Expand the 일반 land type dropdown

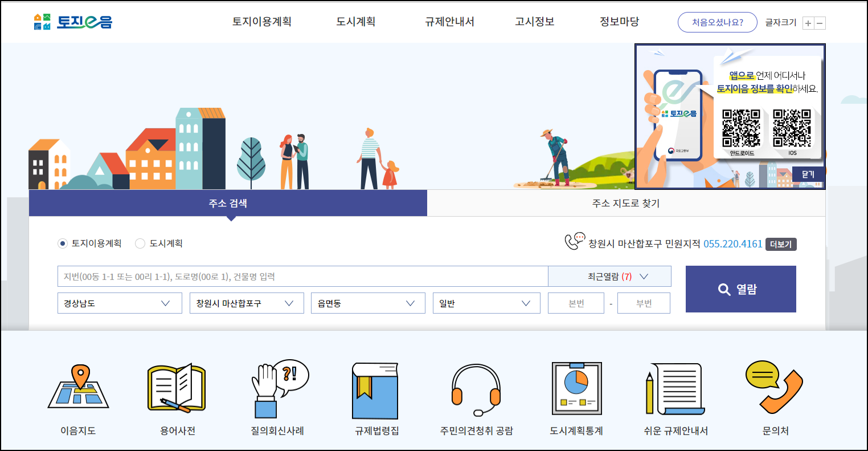coord(486,303)
